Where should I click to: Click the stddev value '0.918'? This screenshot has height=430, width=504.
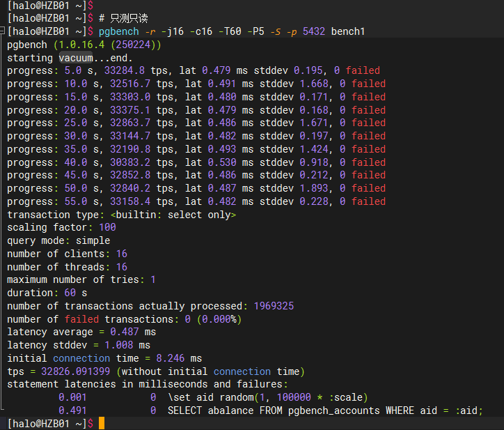point(314,162)
